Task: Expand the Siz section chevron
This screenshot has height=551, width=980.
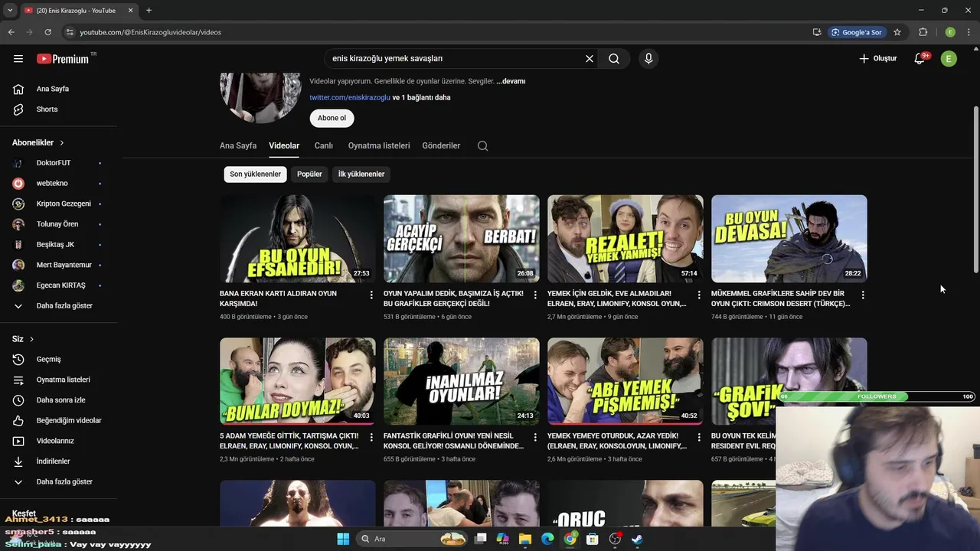Action: tap(31, 339)
